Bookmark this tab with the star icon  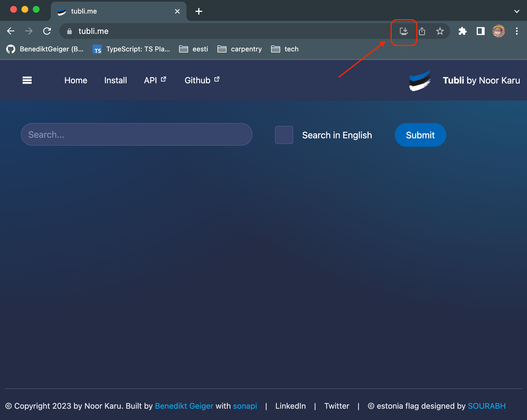pyautogui.click(x=440, y=31)
